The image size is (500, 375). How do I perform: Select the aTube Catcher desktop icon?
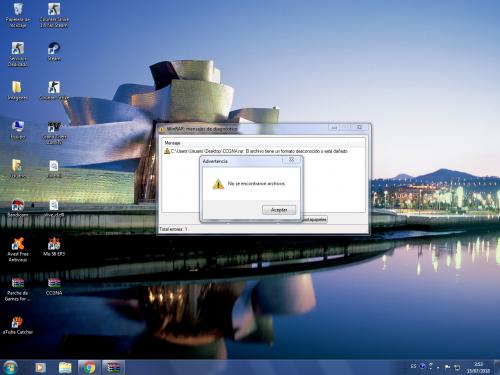point(18,325)
